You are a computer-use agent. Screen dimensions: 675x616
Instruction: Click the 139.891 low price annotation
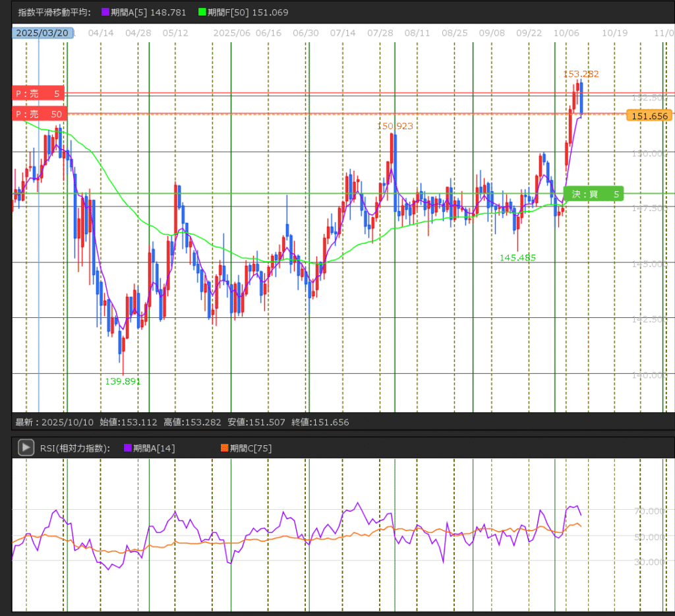123,381
